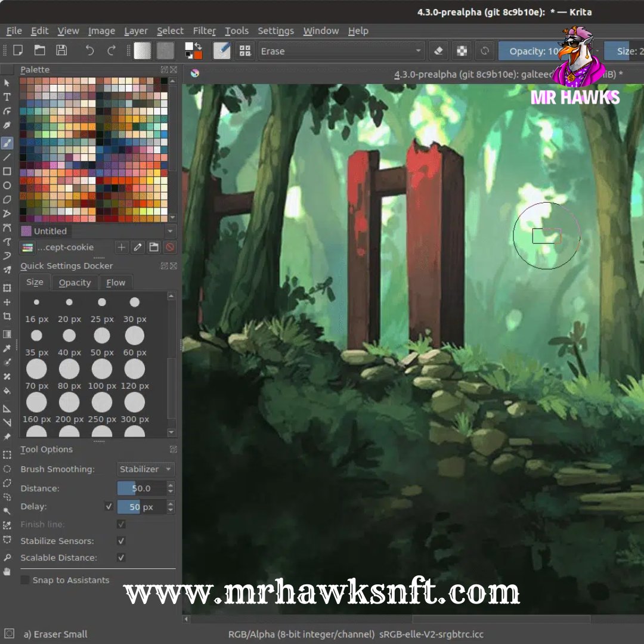This screenshot has width=644, height=644.
Task: Open the fill gradients chooser
Action: point(142,51)
